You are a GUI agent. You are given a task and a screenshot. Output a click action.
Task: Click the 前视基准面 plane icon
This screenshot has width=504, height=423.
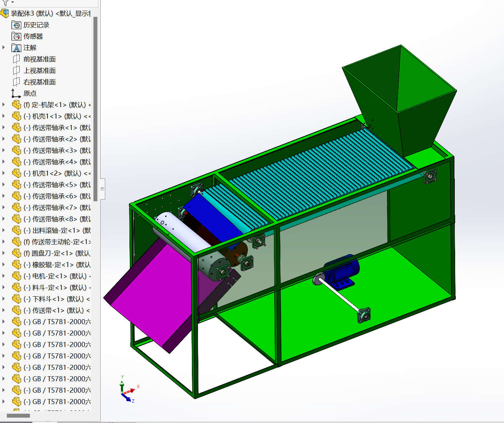(x=16, y=59)
